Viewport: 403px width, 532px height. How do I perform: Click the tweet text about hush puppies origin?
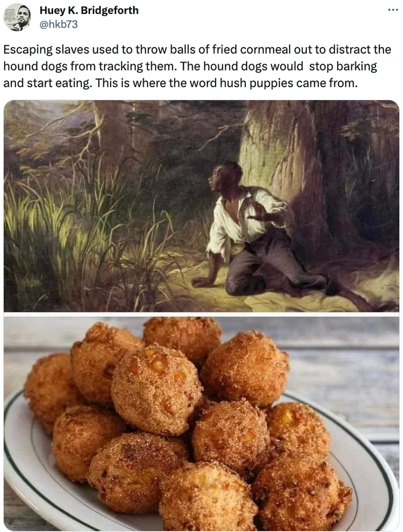point(197,66)
